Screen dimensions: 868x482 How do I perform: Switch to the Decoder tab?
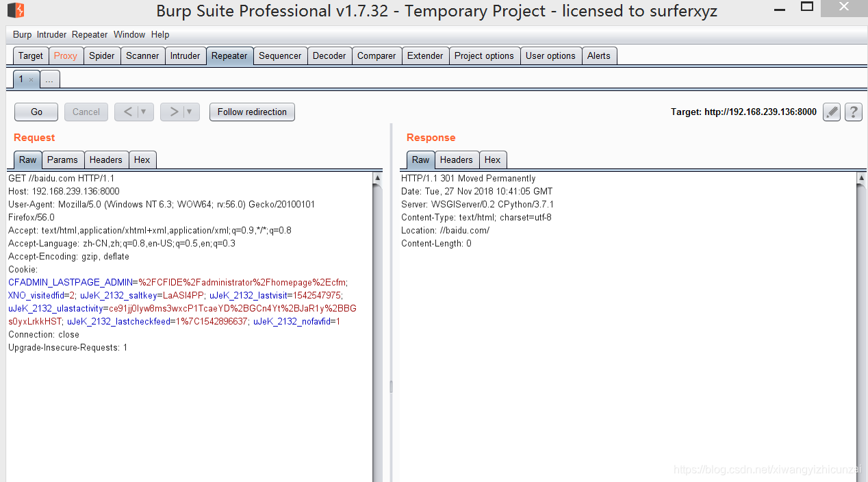pyautogui.click(x=329, y=55)
